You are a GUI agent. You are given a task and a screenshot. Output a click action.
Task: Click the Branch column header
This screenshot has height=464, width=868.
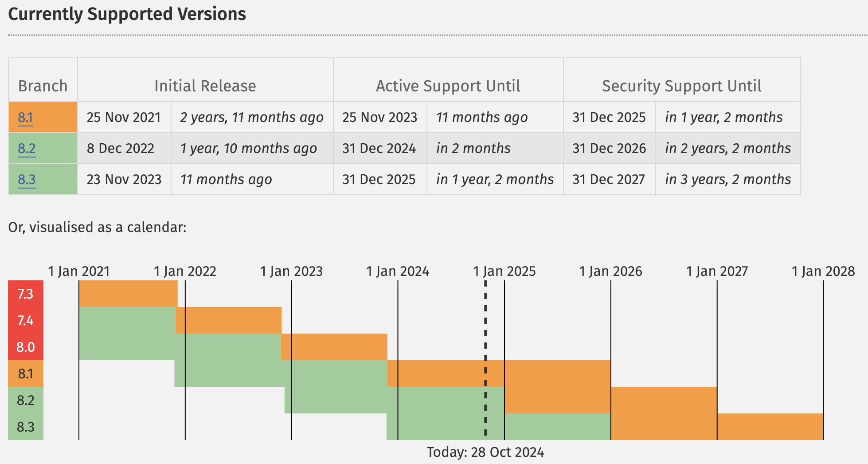pos(43,86)
